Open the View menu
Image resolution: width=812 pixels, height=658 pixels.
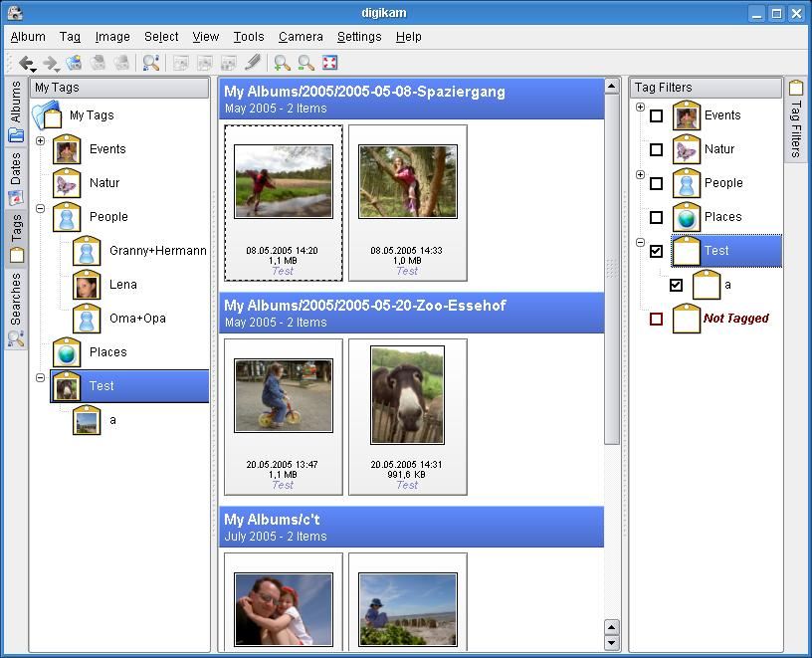pos(206,37)
